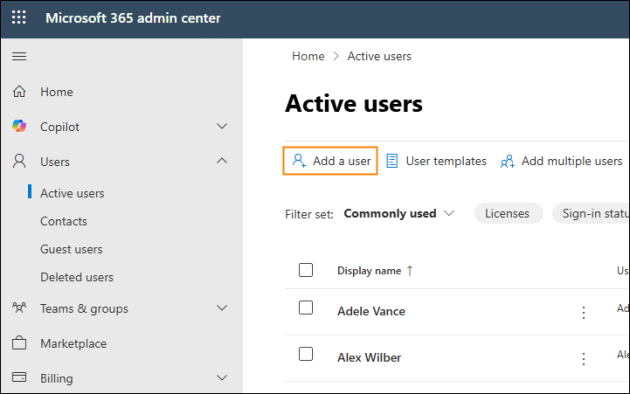Image resolution: width=630 pixels, height=394 pixels.
Task: Click the Billing card icon
Action: 19,378
